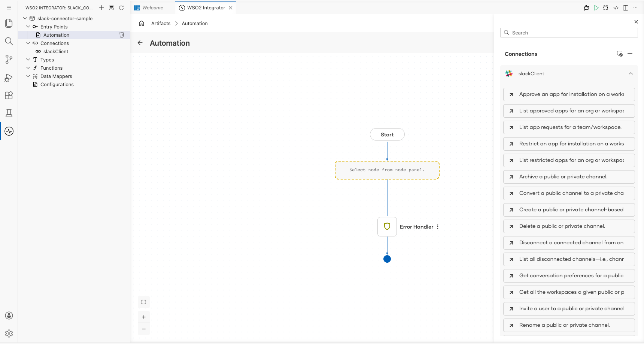
Task: Switch to the WSO2 Integrator tab
Action: point(206,8)
